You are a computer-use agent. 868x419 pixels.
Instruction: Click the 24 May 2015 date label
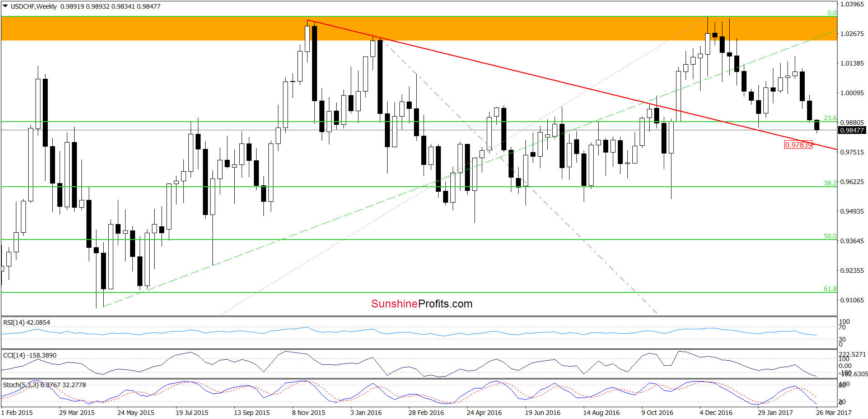136,413
